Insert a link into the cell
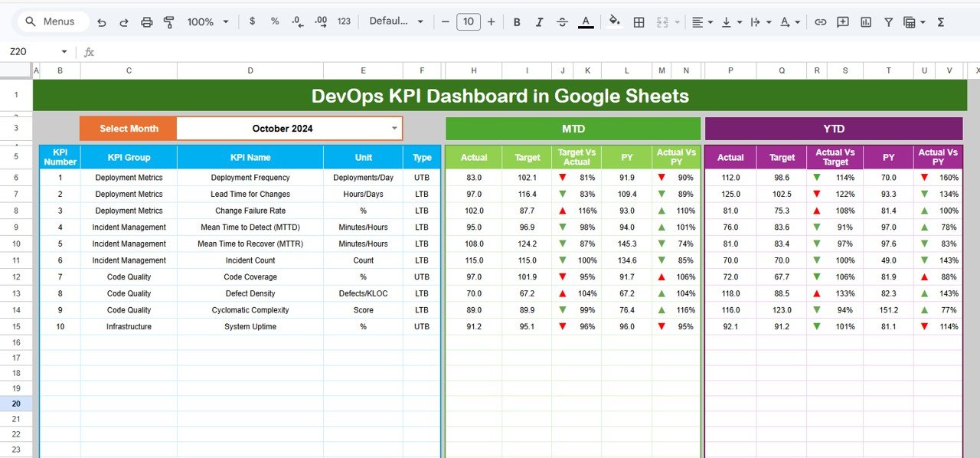 pos(820,21)
